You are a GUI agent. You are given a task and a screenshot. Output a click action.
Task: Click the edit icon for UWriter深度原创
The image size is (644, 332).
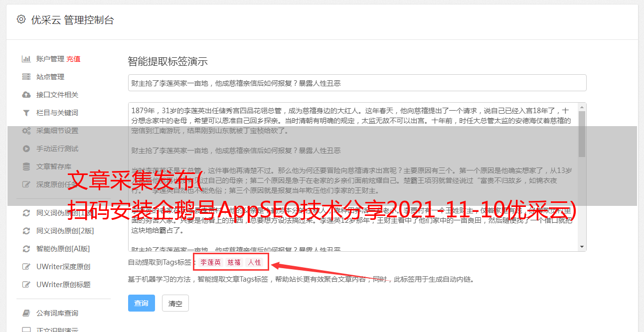pyautogui.click(x=26, y=267)
